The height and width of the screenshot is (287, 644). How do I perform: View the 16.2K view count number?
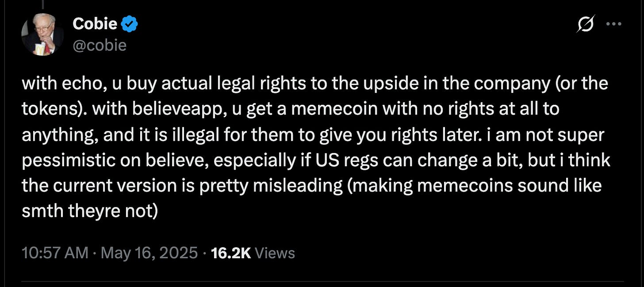tap(231, 253)
